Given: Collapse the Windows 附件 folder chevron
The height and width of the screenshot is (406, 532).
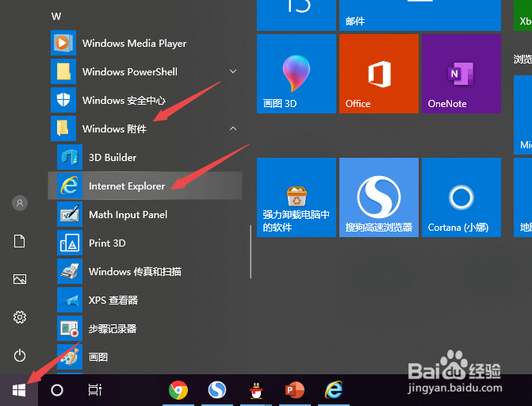Looking at the screenshot, I should (233, 128).
